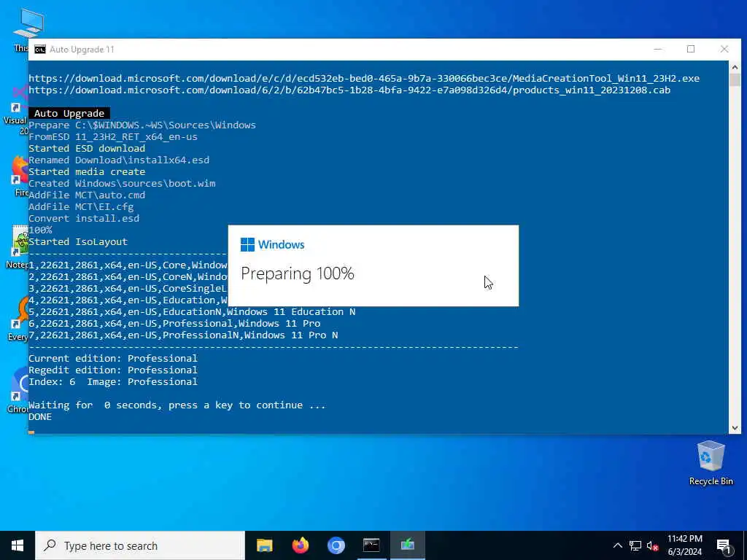The width and height of the screenshot is (747, 560).
Task: Click the FromESD 11_23H2_RET_x64_en-us line
Action: pos(113,136)
